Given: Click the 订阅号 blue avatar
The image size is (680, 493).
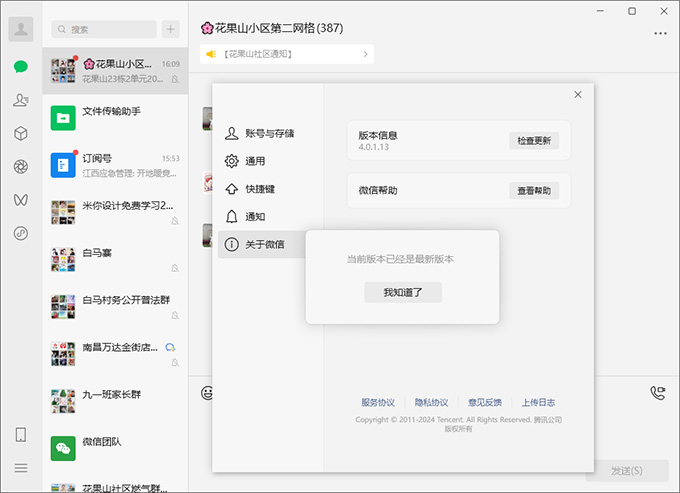Looking at the screenshot, I should 63,165.
